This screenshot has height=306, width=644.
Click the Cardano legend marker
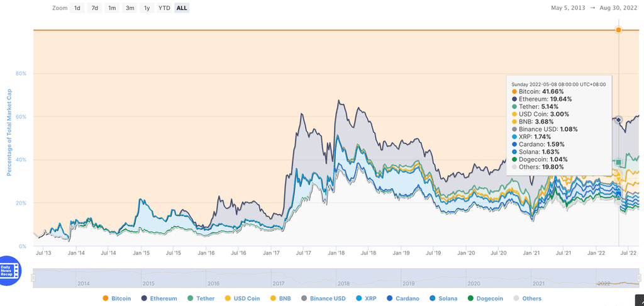[x=402, y=298]
